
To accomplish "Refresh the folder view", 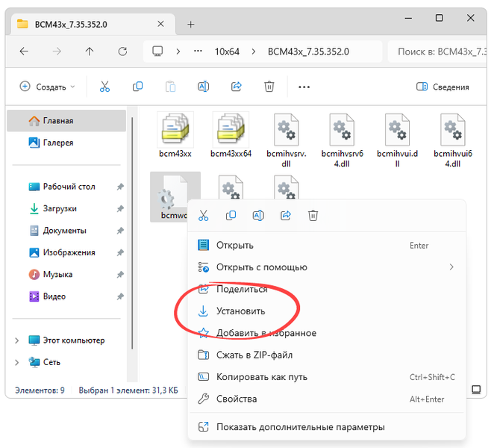I will click(122, 52).
